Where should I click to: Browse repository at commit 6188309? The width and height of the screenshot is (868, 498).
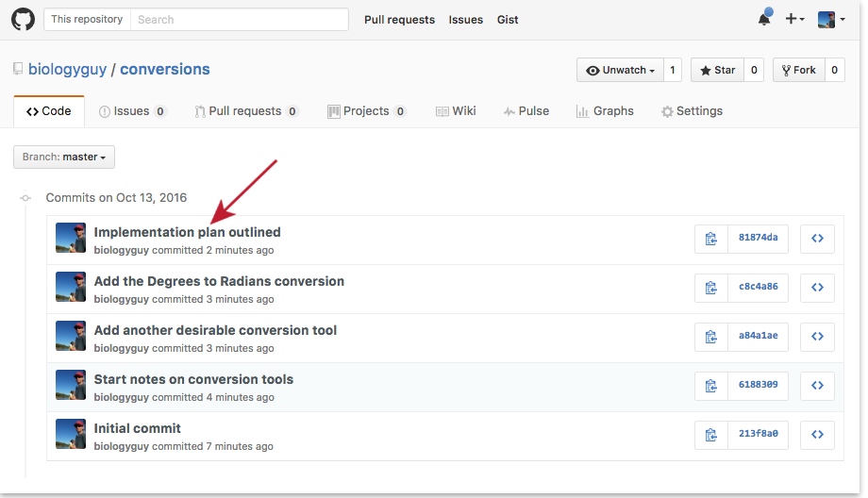click(817, 386)
